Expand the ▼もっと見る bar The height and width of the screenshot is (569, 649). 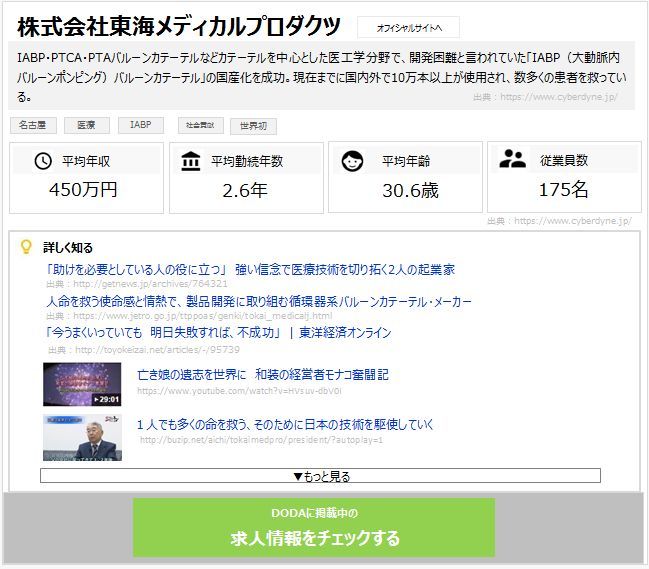pyautogui.click(x=320, y=476)
